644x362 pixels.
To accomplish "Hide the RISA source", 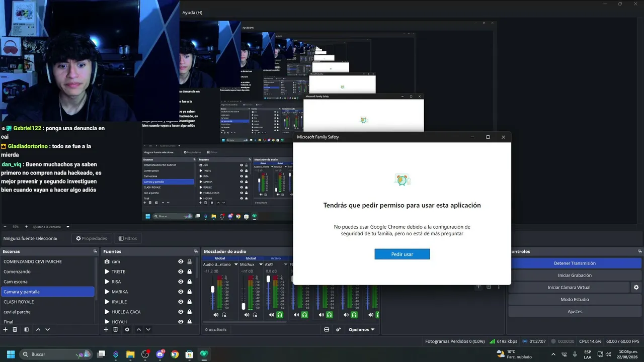I will pos(181,282).
